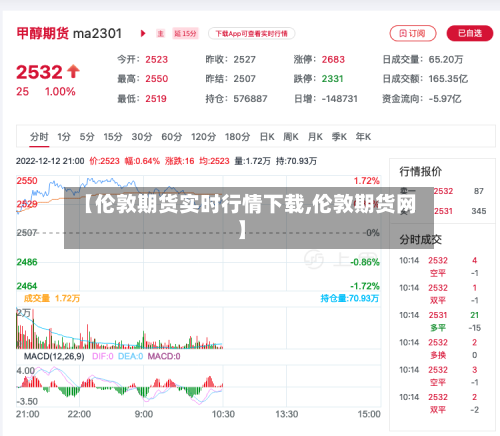Click the 最低 value 2519
Image resolution: width=500 pixels, height=436 pixels.
(x=156, y=99)
